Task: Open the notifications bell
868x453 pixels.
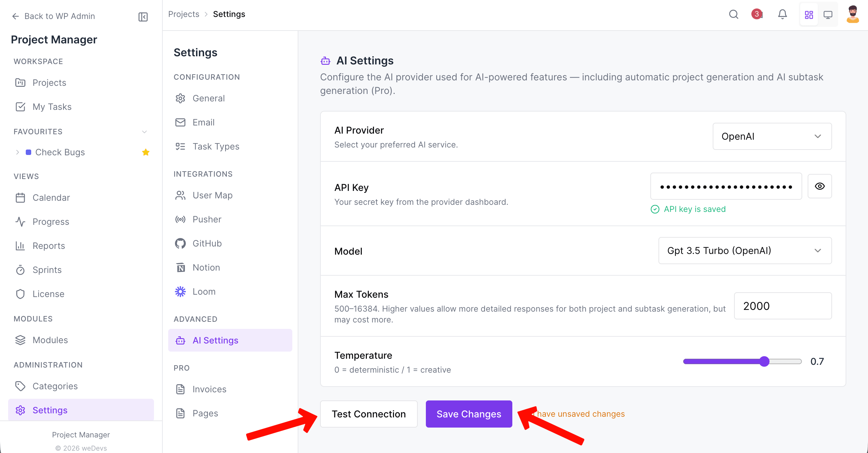Action: [783, 14]
